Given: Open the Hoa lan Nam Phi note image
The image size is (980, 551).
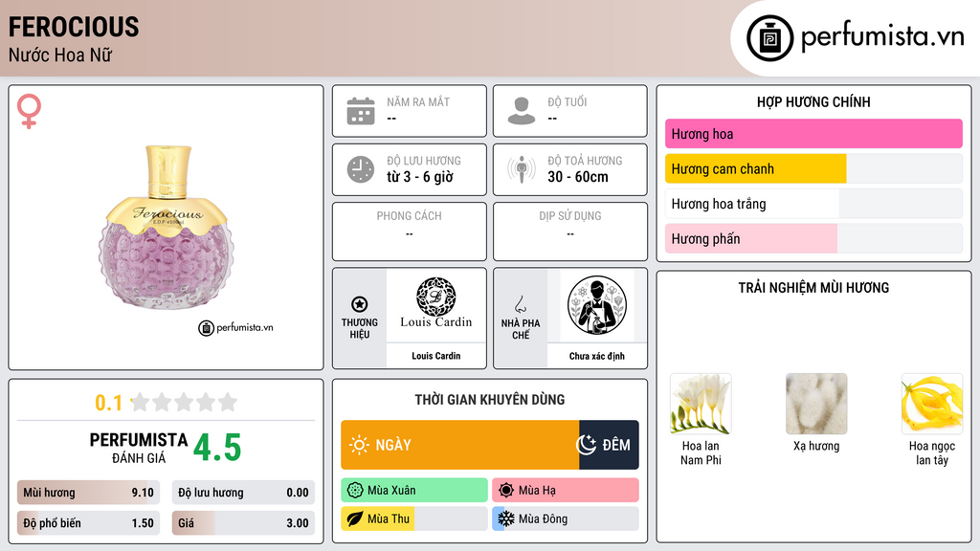Looking at the screenshot, I should (701, 404).
